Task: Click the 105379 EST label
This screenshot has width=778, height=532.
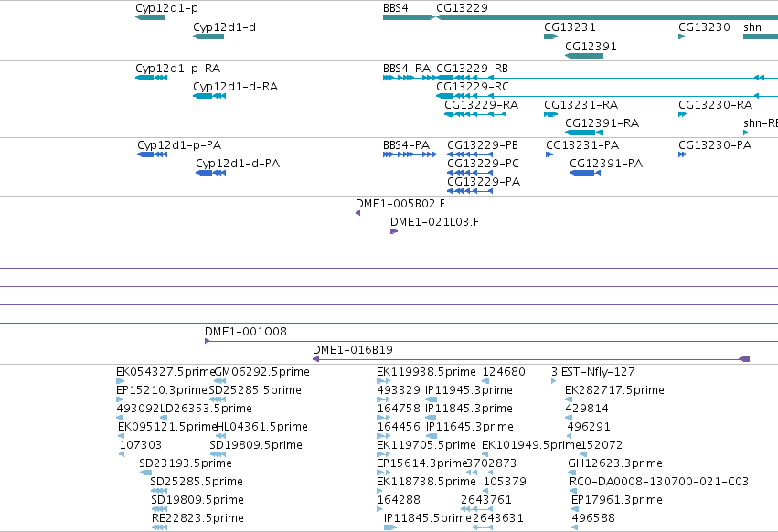Action: 505,482
